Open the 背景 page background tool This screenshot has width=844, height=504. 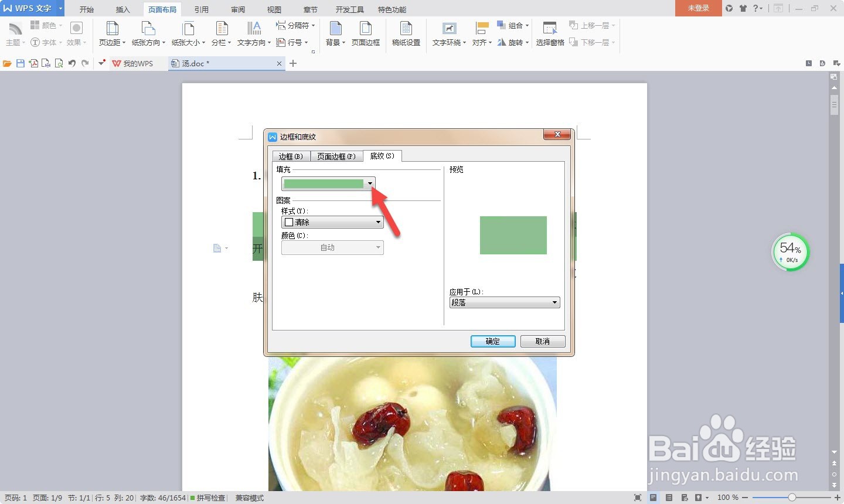[335, 33]
